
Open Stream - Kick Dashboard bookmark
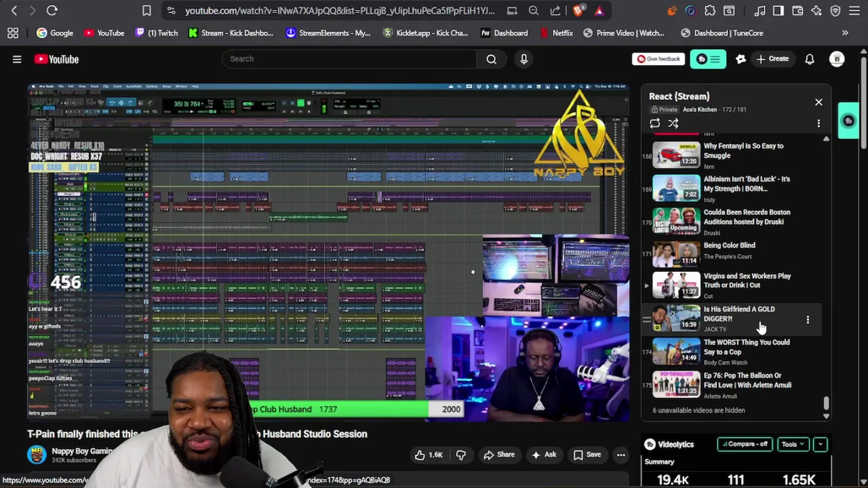[231, 33]
